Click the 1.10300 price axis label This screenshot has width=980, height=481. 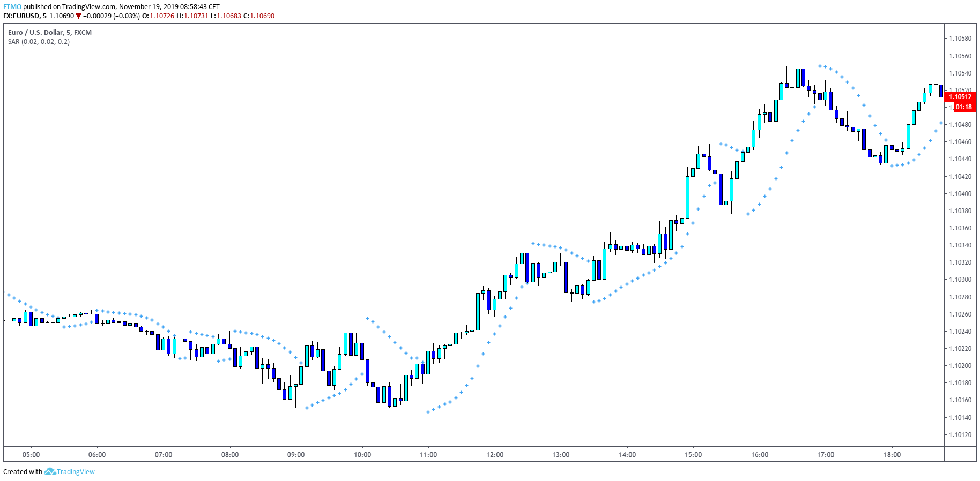960,279
